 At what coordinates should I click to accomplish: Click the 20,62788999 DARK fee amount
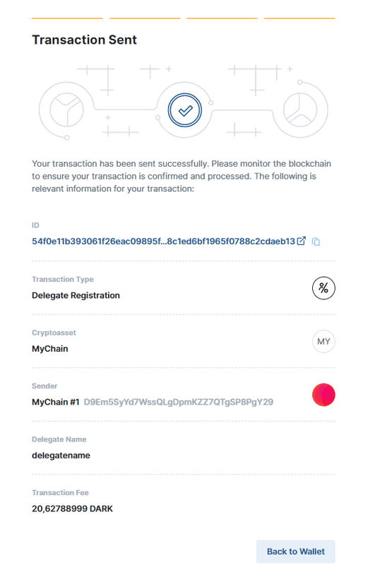[x=72, y=509]
